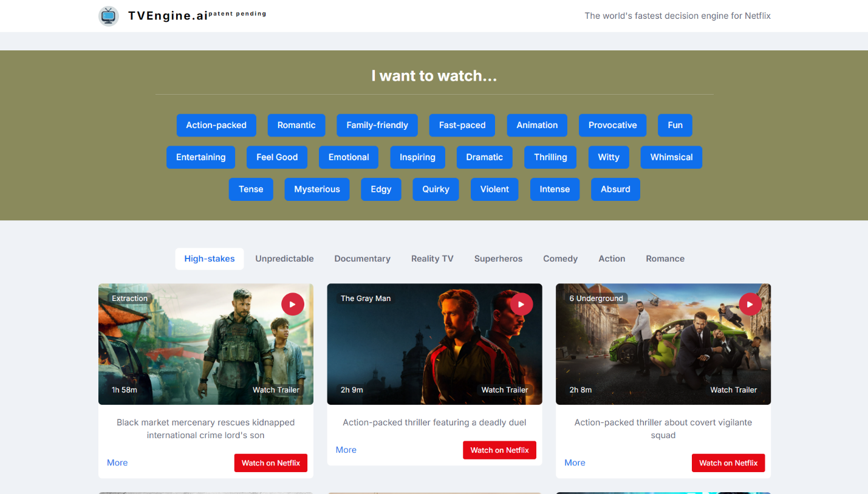Image resolution: width=868 pixels, height=494 pixels.
Task: Open the Reality TV tab
Action: (432, 259)
